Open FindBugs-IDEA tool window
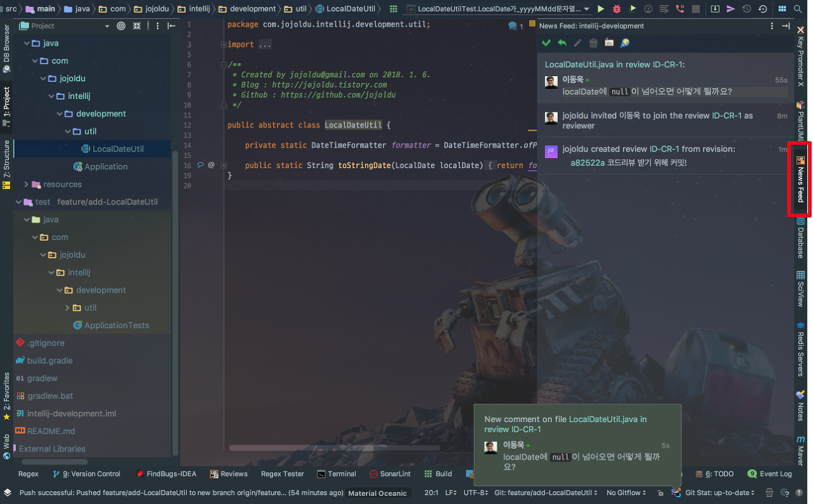 pyautogui.click(x=166, y=474)
